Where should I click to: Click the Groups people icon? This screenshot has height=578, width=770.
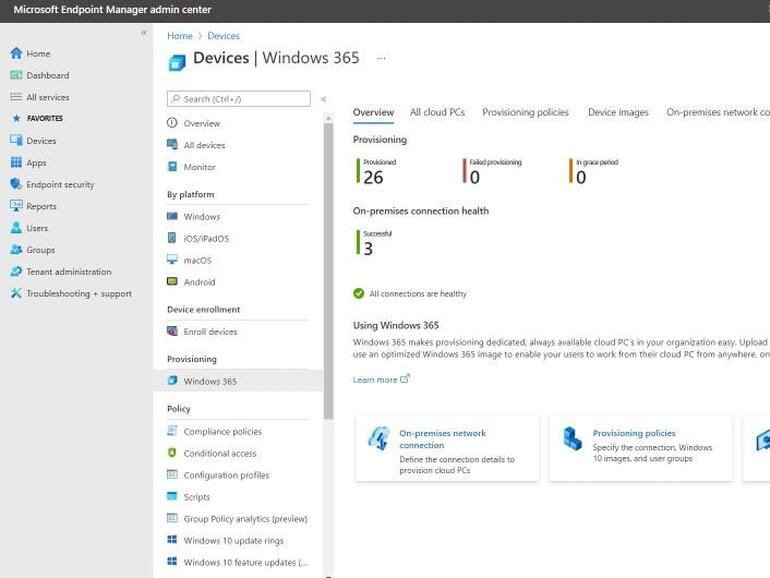(16, 249)
